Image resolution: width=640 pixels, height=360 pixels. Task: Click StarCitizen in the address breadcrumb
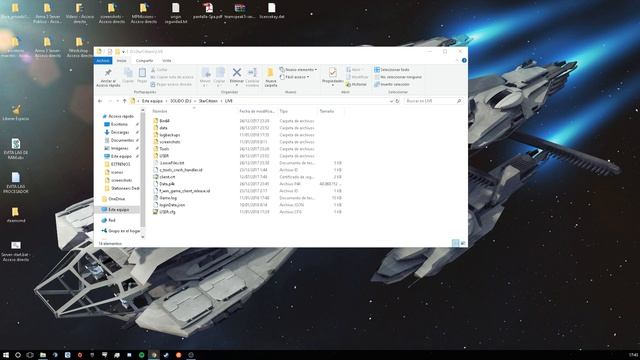coord(208,101)
